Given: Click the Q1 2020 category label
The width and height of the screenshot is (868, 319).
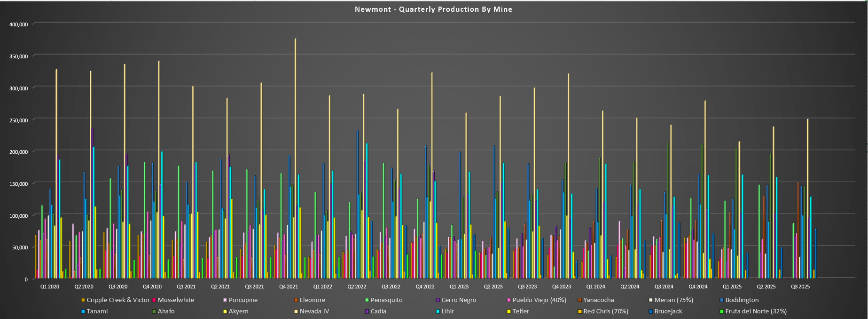Looking at the screenshot, I should [50, 287].
